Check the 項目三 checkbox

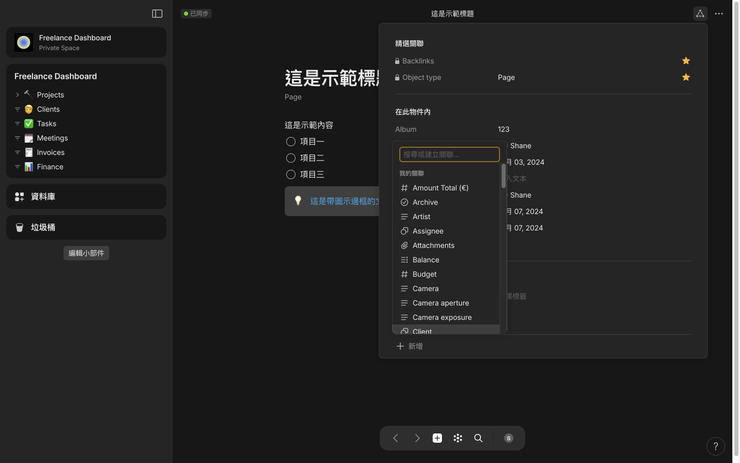click(291, 175)
